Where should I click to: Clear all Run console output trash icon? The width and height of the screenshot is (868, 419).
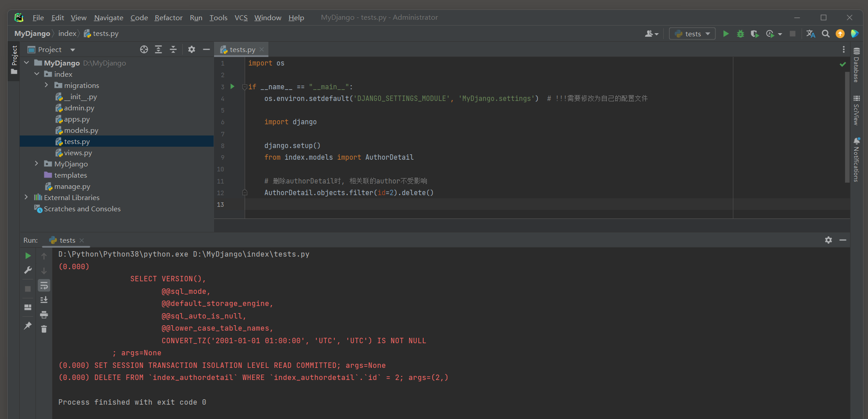[44, 329]
